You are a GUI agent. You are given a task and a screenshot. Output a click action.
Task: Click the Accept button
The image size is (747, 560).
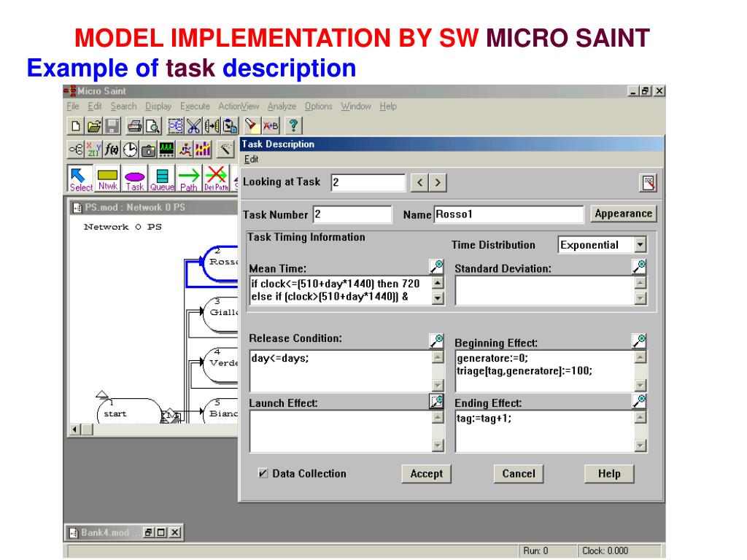(426, 474)
